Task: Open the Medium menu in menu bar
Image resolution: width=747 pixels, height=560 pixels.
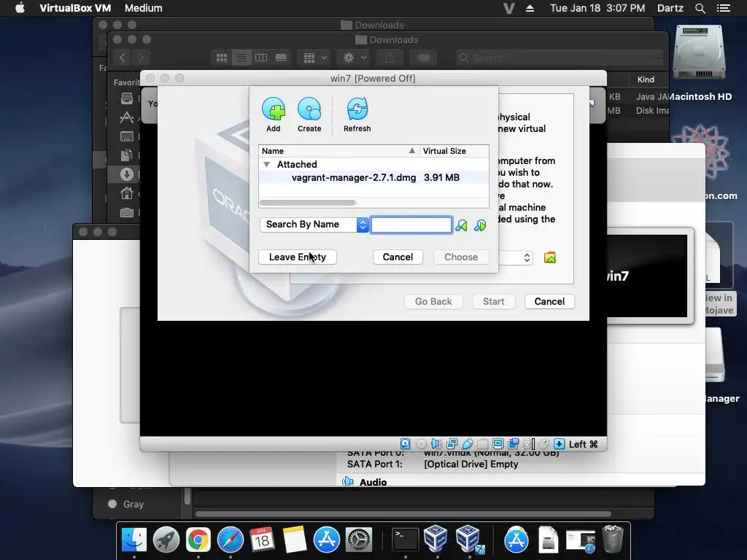Action: (x=144, y=8)
